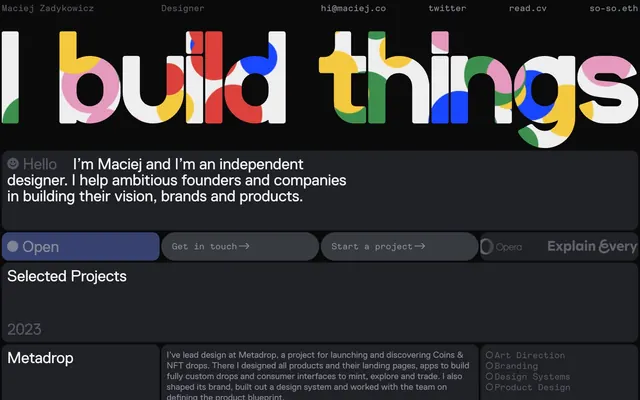Click the hi@maciej.co email link

point(353,8)
